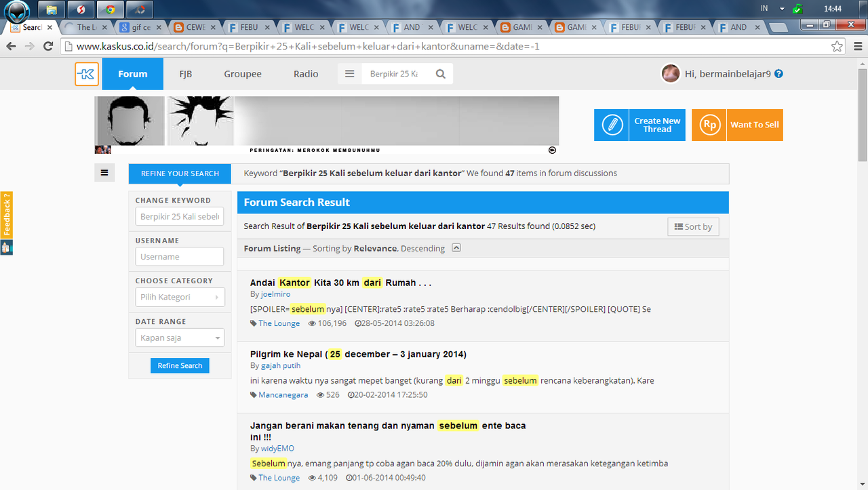Click the Create New Thread button
The height and width of the screenshot is (490, 868).
[x=640, y=125]
